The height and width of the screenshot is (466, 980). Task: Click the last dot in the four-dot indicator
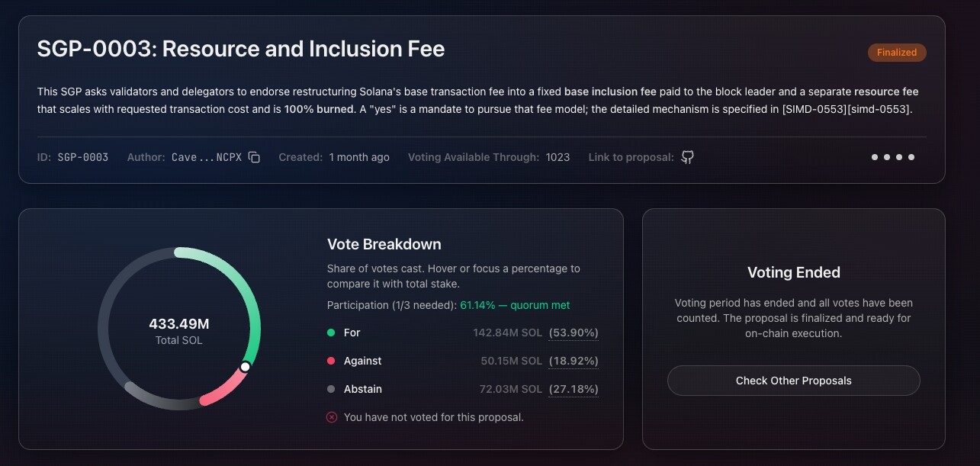coord(911,157)
